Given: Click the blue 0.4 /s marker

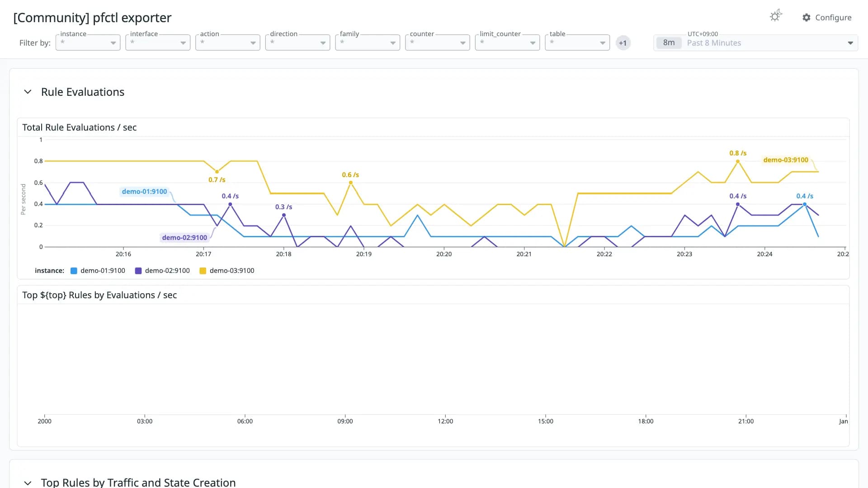Looking at the screenshot, I should coord(805,204).
